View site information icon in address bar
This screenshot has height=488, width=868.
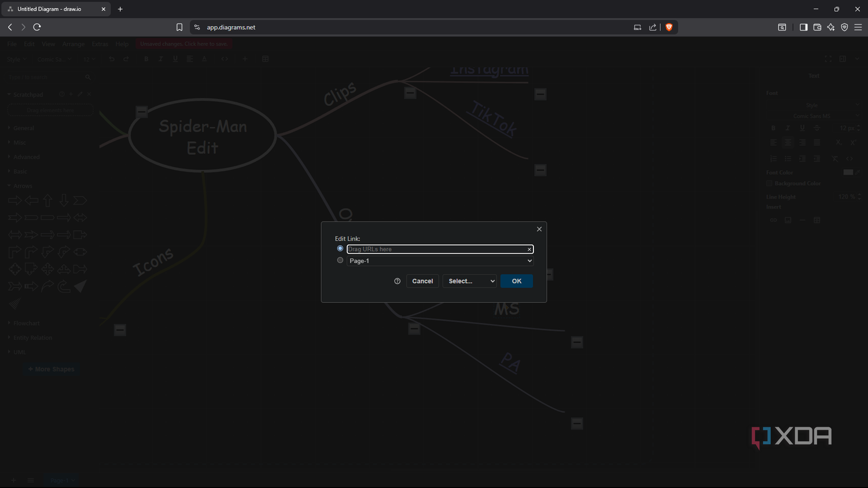(x=197, y=27)
